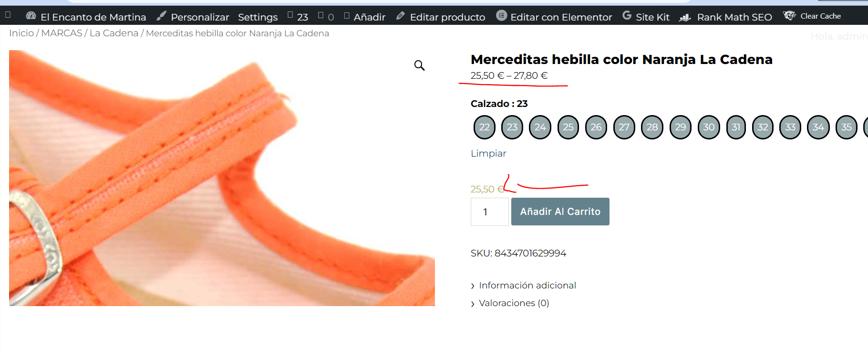Click the Limpiar link to reset the selection
868x351 pixels.
488,153
